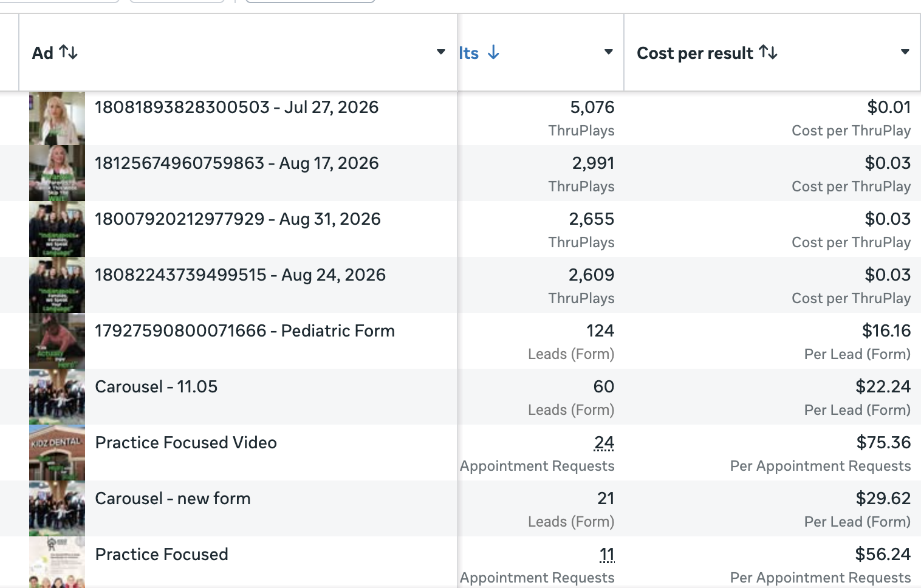921x588 pixels.
Task: Open thumbnail for Carousel - 11.05 ad
Action: click(x=57, y=397)
